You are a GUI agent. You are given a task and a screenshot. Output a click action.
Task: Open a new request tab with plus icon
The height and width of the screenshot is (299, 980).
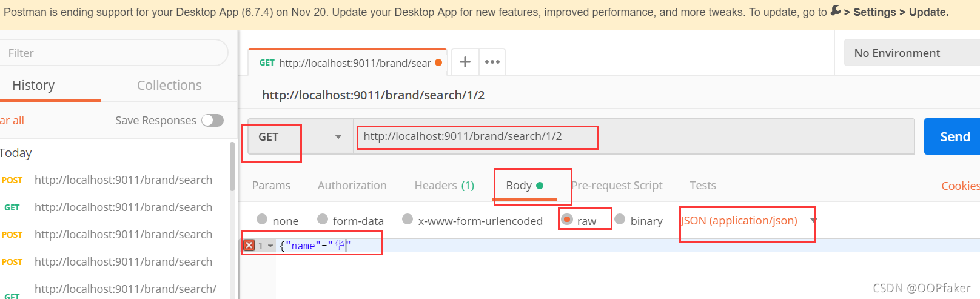tap(465, 62)
